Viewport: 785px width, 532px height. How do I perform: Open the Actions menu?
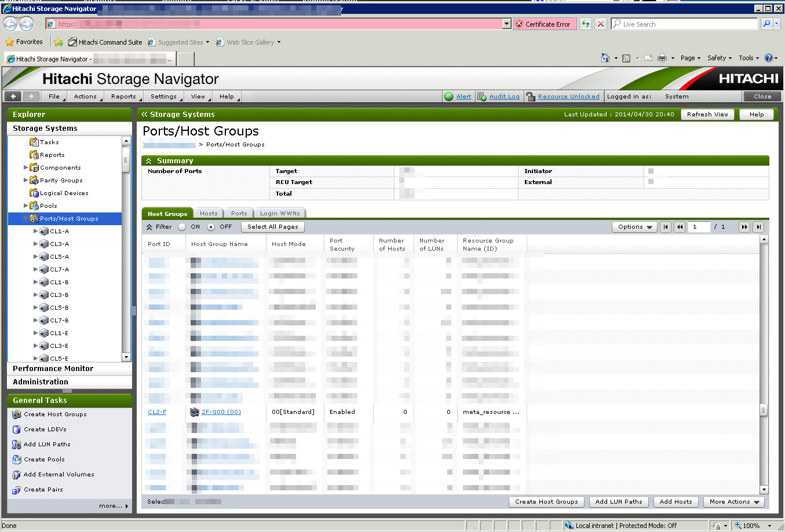tap(85, 97)
